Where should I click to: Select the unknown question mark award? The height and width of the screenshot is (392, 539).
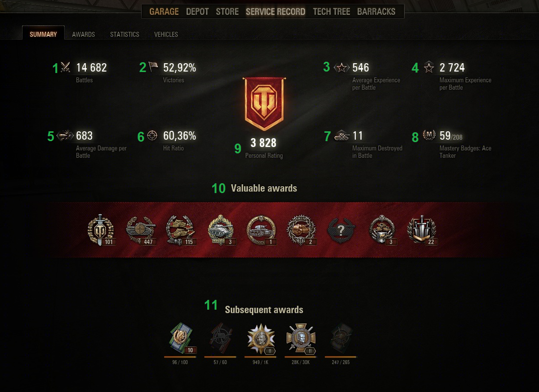click(x=341, y=230)
